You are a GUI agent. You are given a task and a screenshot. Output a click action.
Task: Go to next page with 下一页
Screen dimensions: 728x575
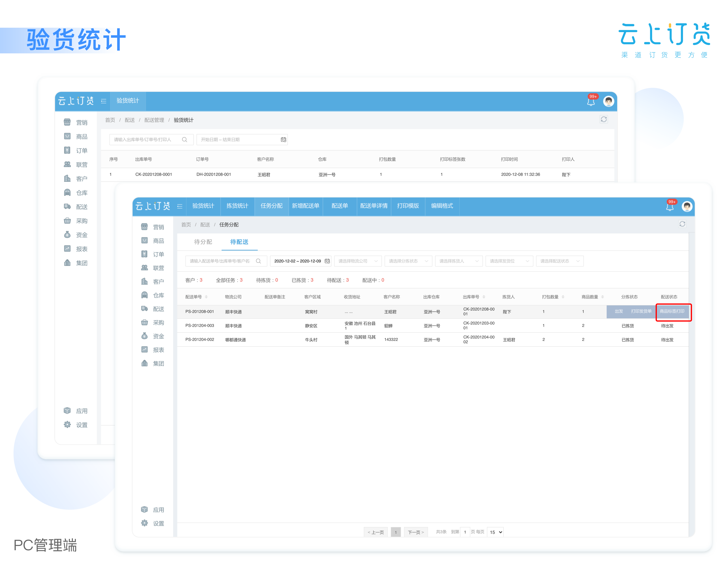pos(416,532)
